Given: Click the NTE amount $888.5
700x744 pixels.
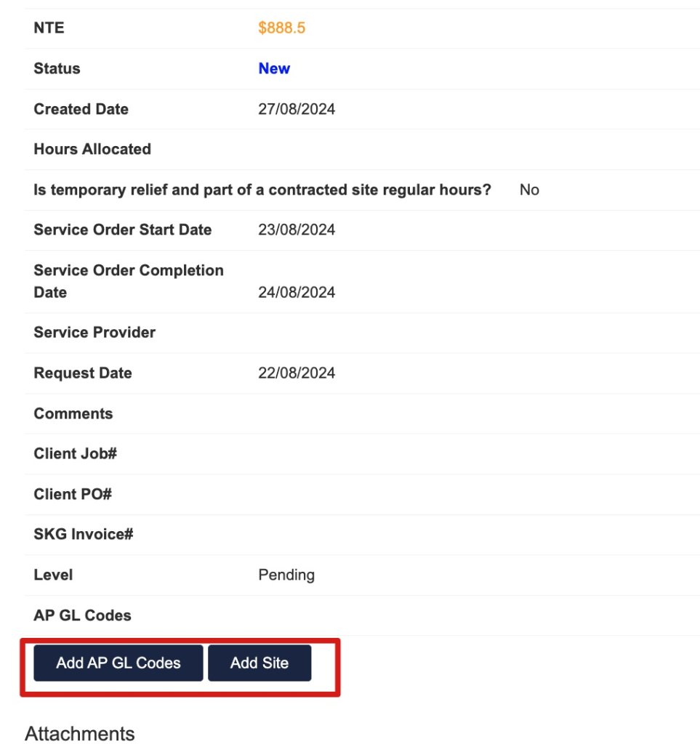Looking at the screenshot, I should [281, 28].
